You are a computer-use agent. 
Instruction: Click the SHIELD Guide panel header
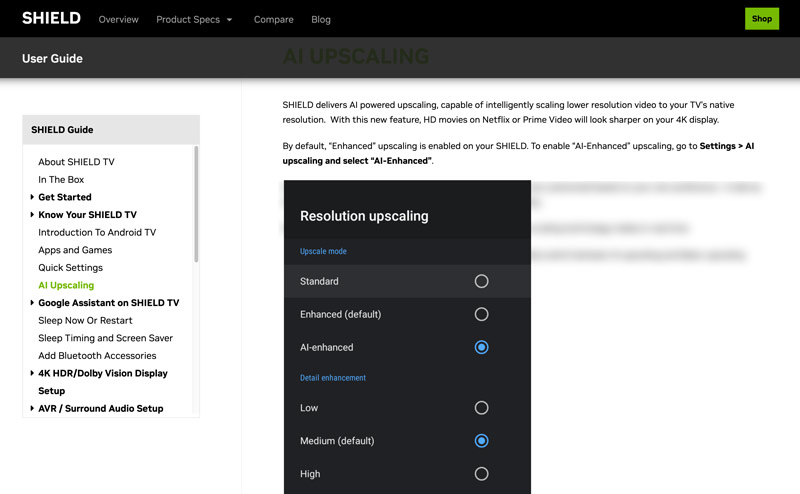coord(111,130)
